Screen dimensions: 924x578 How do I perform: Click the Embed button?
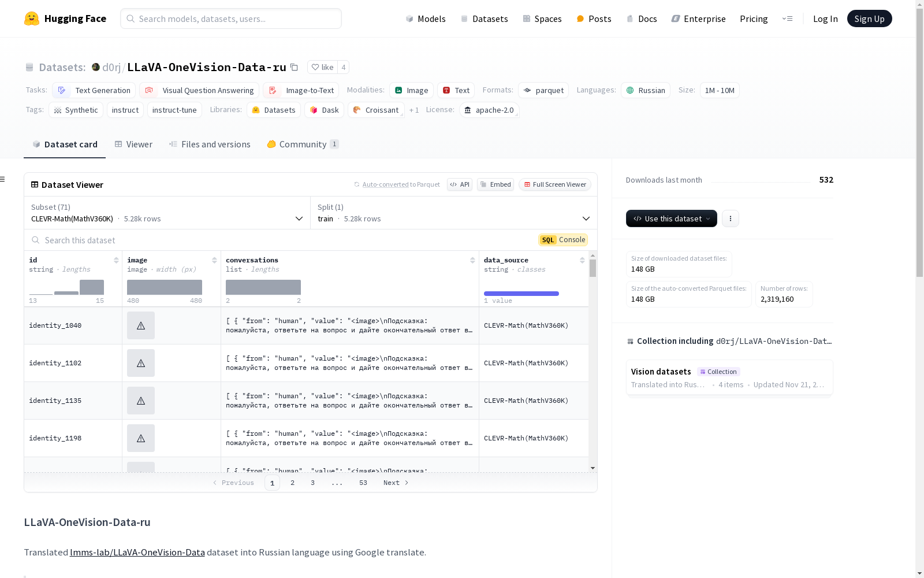(495, 184)
